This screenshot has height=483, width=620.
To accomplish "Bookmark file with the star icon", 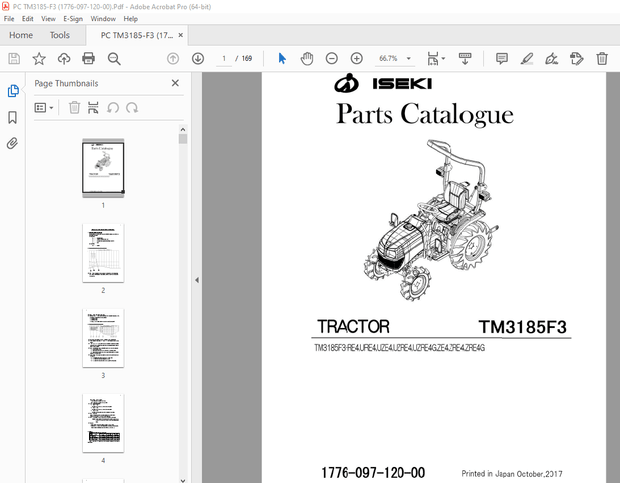I will 39,59.
